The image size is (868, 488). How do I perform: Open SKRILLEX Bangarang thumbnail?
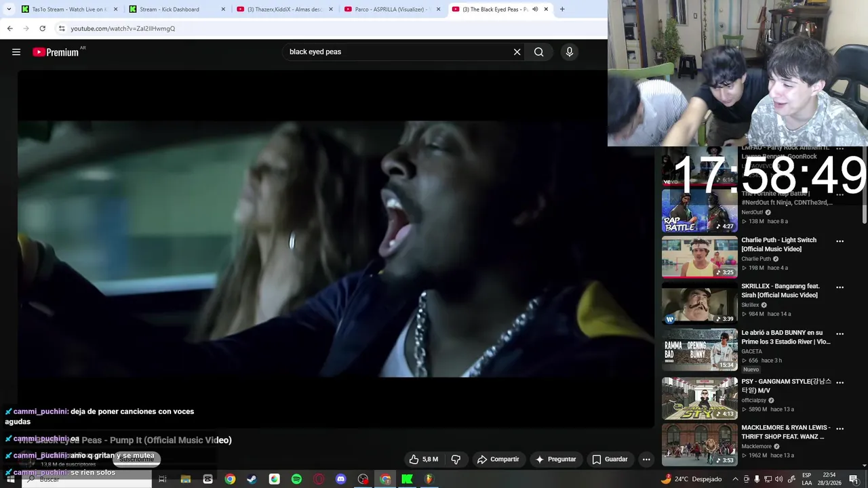point(699,304)
